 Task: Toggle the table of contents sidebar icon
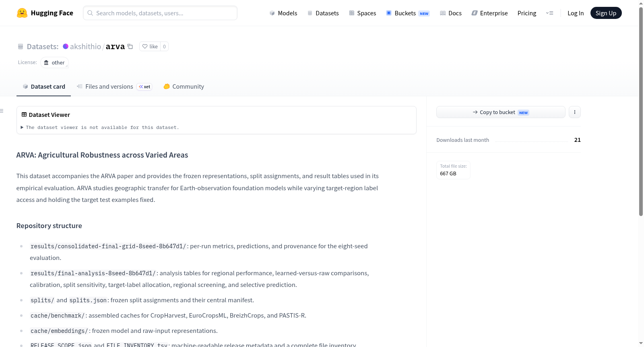[x=2, y=111]
